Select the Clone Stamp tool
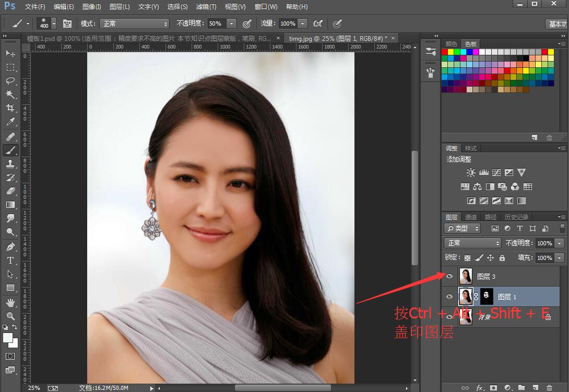The image size is (569, 392). pyautogui.click(x=10, y=164)
